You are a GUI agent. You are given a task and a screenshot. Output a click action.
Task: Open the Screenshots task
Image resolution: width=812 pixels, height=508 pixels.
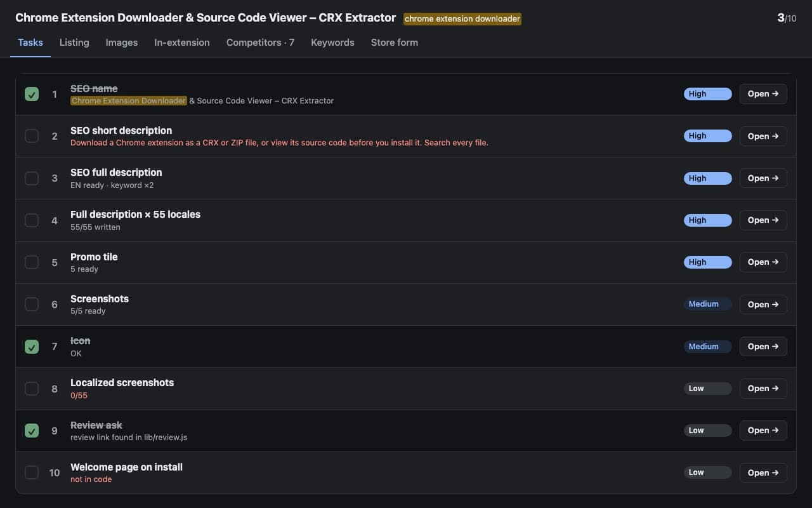click(763, 304)
